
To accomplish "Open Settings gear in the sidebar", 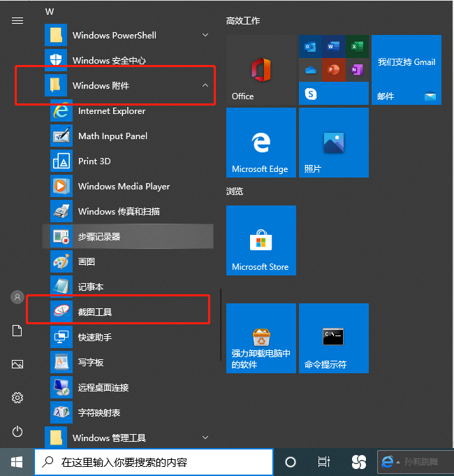I will point(17,398).
